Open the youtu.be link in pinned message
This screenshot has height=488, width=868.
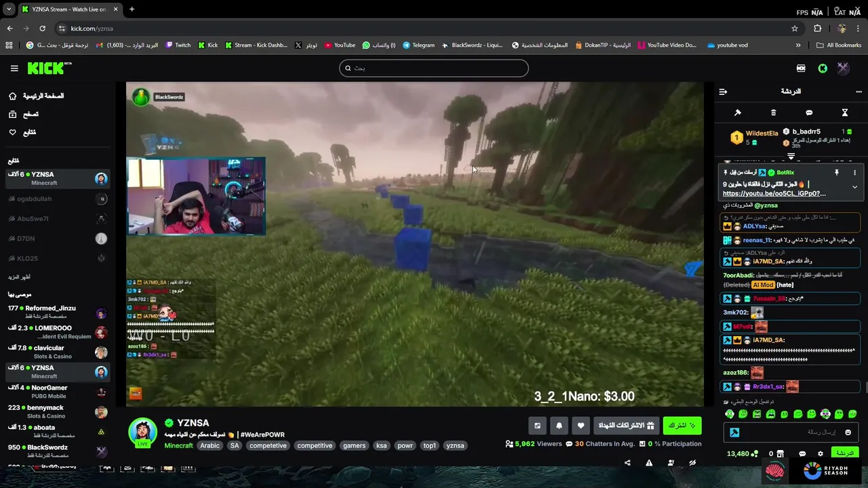774,194
